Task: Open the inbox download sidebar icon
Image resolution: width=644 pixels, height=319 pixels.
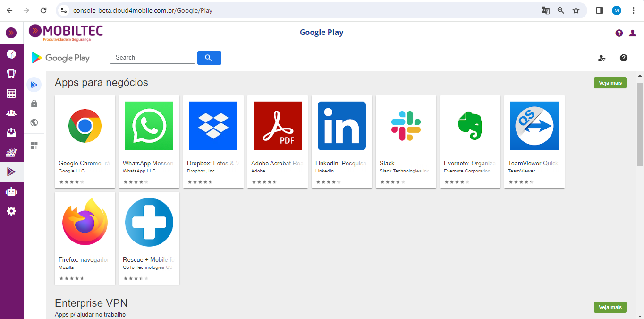Action: tap(11, 132)
